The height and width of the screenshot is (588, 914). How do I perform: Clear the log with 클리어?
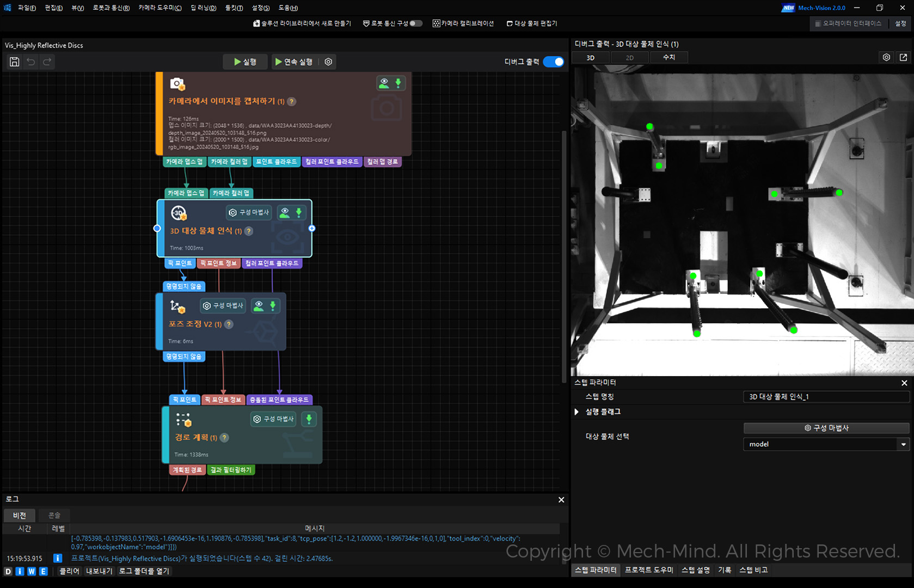(x=69, y=571)
